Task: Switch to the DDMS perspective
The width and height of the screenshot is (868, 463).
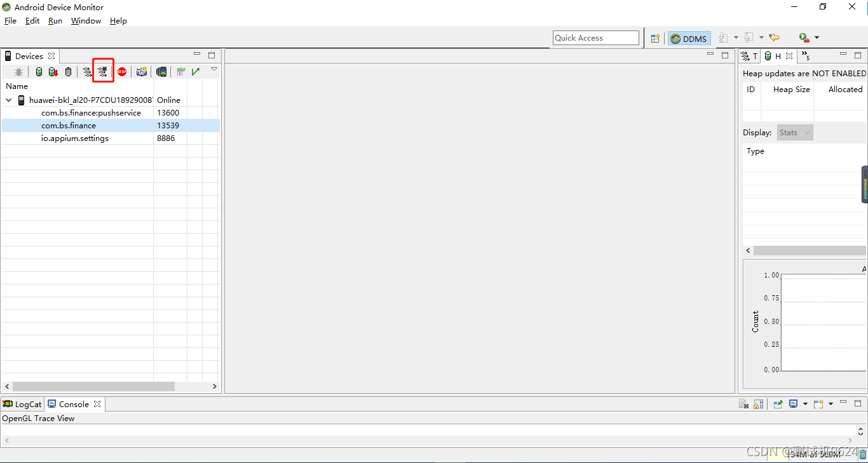Action: click(689, 39)
